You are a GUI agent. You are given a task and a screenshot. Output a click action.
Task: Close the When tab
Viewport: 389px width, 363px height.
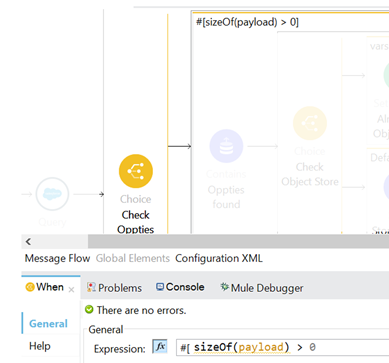[x=71, y=290]
